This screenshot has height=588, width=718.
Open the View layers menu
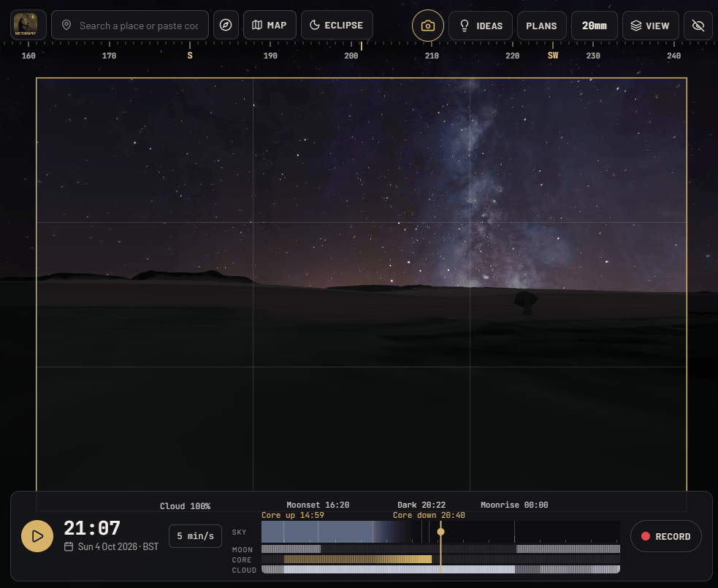(x=650, y=26)
